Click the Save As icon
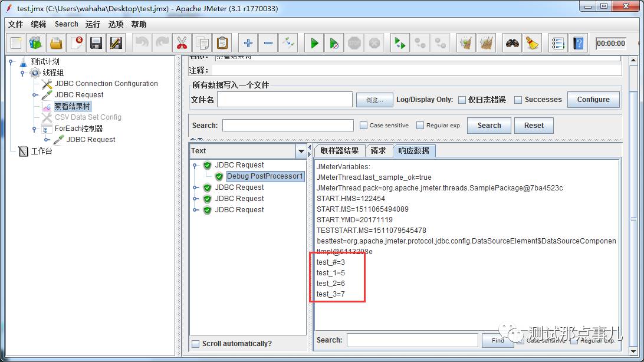 click(116, 43)
